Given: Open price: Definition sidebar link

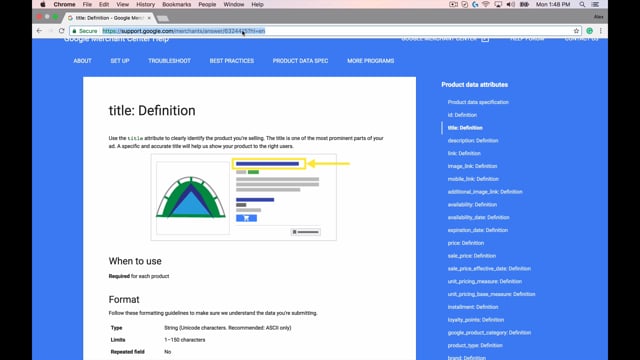Looking at the screenshot, I should coord(466,243).
